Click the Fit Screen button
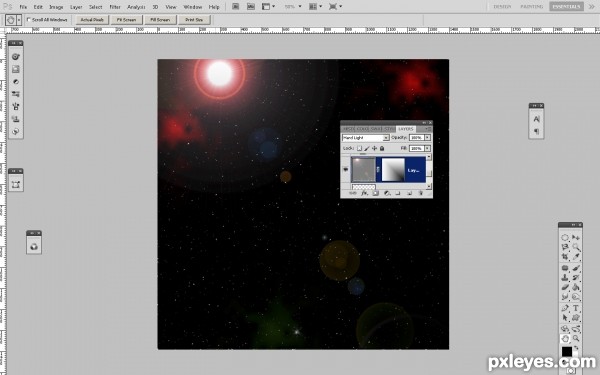Screen dimensions: 600x375 click(x=126, y=20)
